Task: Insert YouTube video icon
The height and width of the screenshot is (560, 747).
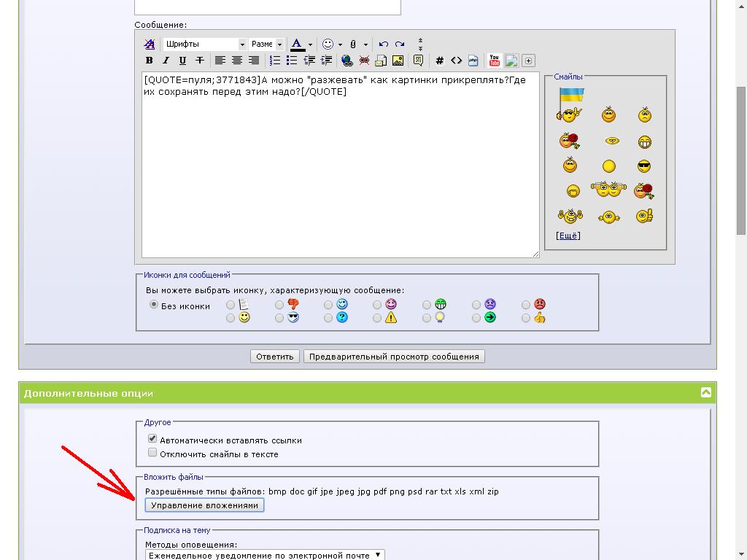Action: [x=494, y=61]
